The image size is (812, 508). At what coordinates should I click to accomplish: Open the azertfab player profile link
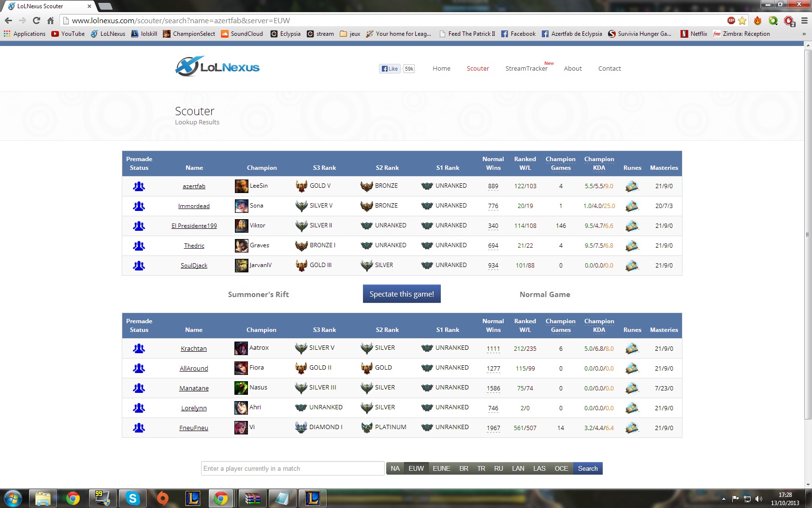pos(194,186)
